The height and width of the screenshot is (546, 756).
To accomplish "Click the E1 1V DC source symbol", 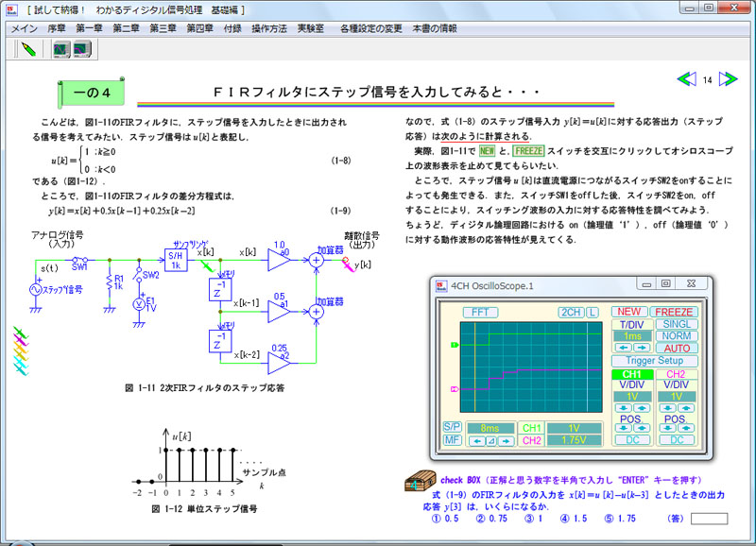I will (x=139, y=303).
